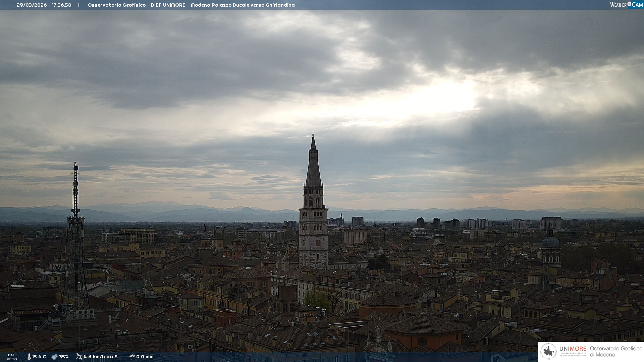Screen dimensions: 644x362
Task: Click the 15.6 C temperature reading
Action: 39,357
